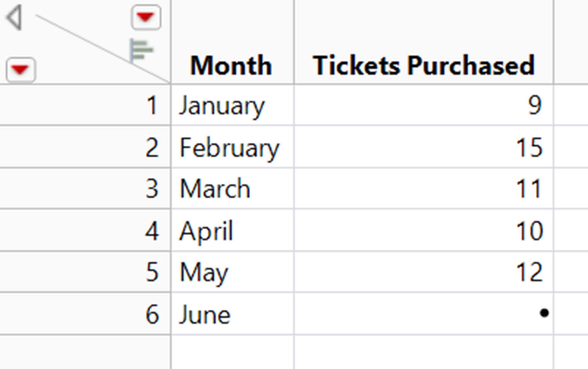This screenshot has height=369, width=588.
Task: Select the Tickets Purchased column header
Action: pyautogui.click(x=424, y=42)
